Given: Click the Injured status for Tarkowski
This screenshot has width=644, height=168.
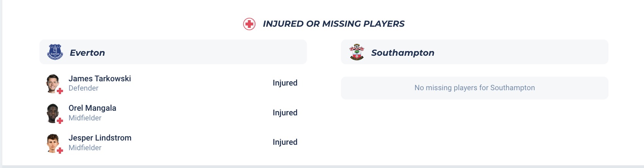Looking at the screenshot, I should (285, 83).
